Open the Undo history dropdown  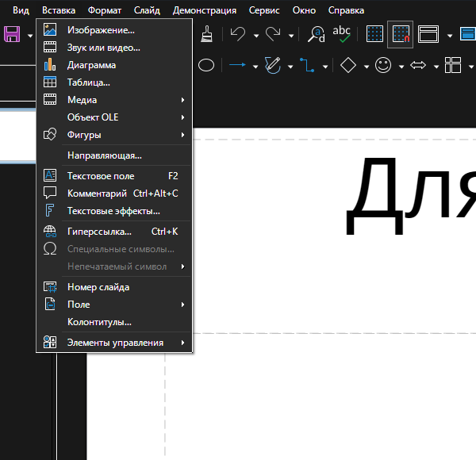tap(256, 36)
